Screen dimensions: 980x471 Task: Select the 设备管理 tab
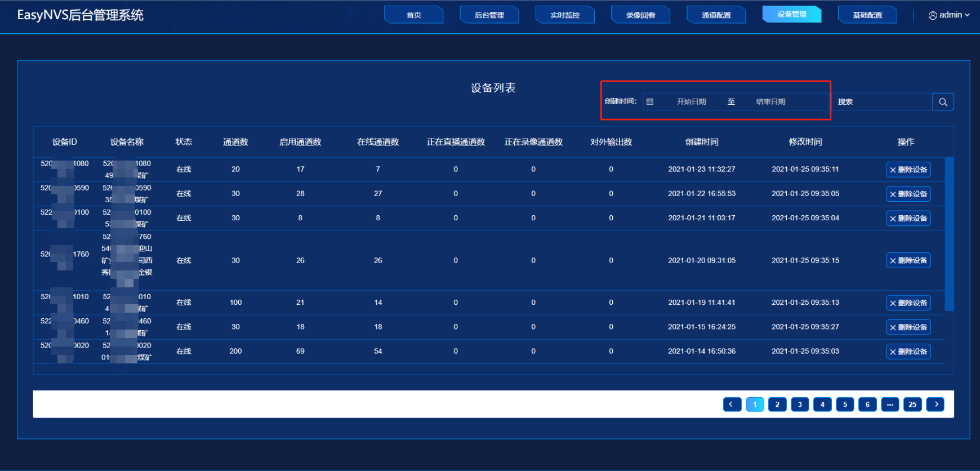[x=792, y=14]
